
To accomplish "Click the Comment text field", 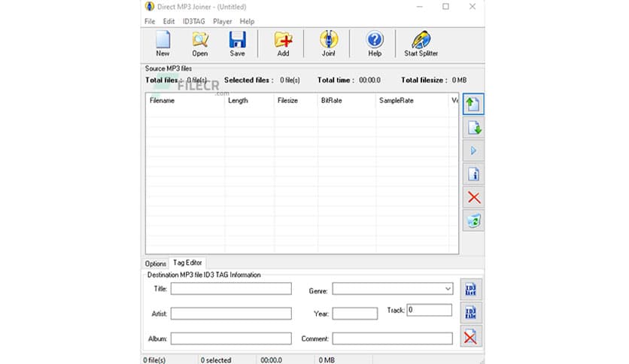I will (x=392, y=338).
